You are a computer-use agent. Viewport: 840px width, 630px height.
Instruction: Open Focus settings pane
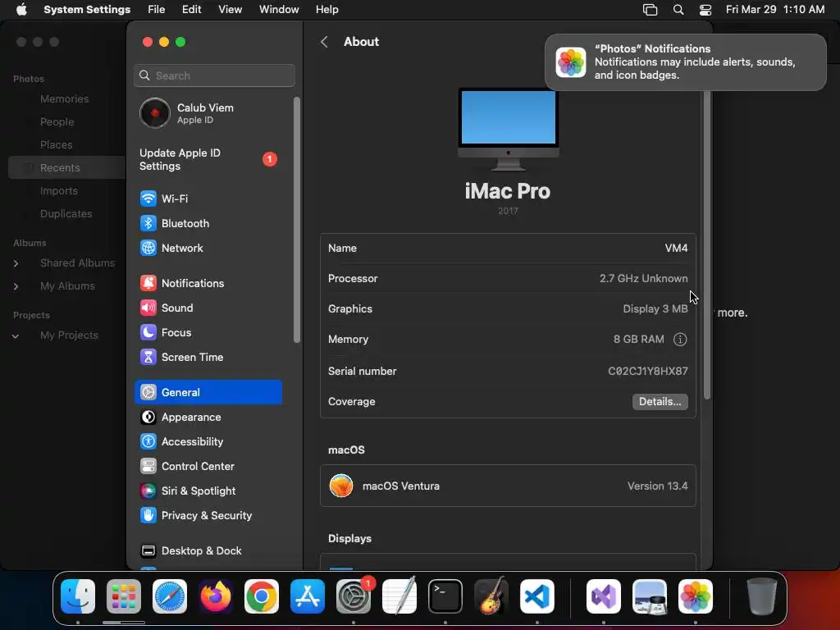tap(208, 333)
